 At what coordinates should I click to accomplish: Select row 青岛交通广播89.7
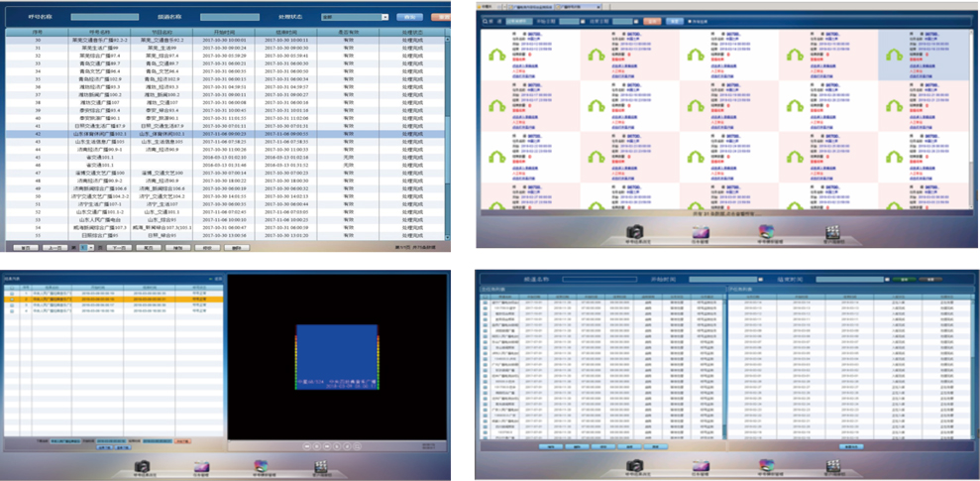point(225,63)
